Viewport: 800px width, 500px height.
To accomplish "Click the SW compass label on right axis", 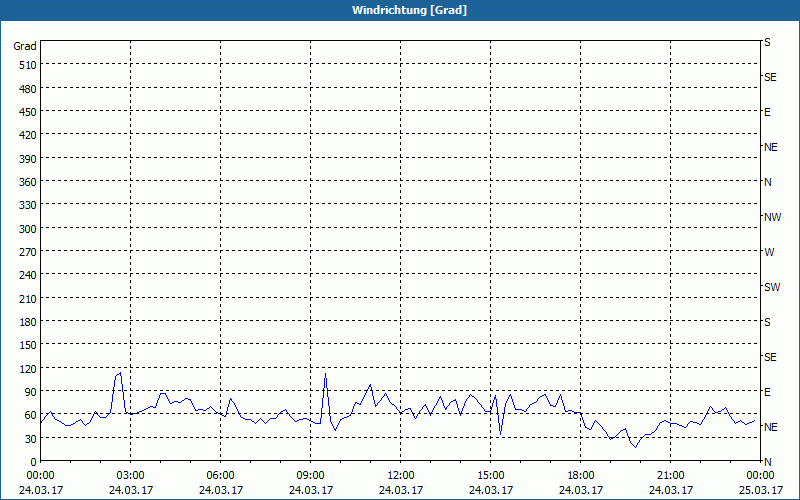I will [772, 287].
